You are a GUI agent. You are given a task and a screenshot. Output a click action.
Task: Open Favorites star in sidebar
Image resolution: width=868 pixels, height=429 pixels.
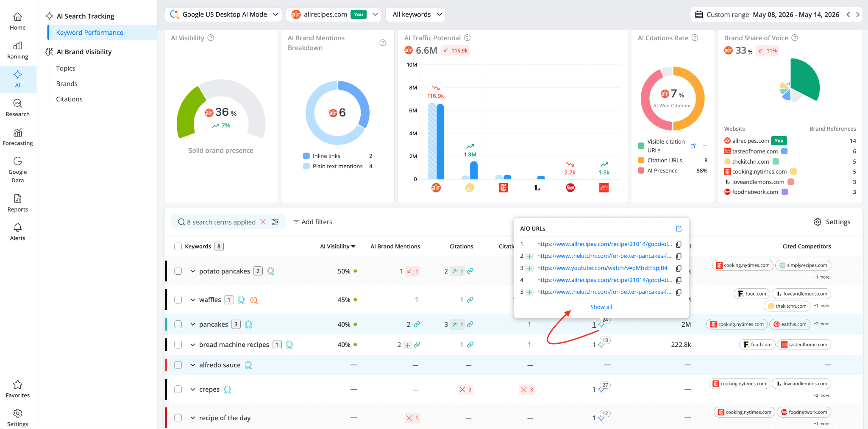(17, 389)
